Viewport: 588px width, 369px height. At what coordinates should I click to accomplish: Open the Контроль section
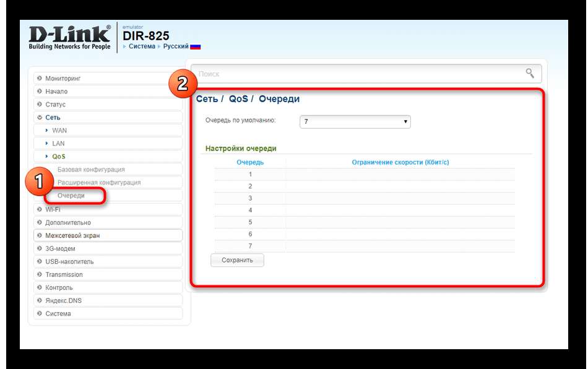click(x=108, y=287)
